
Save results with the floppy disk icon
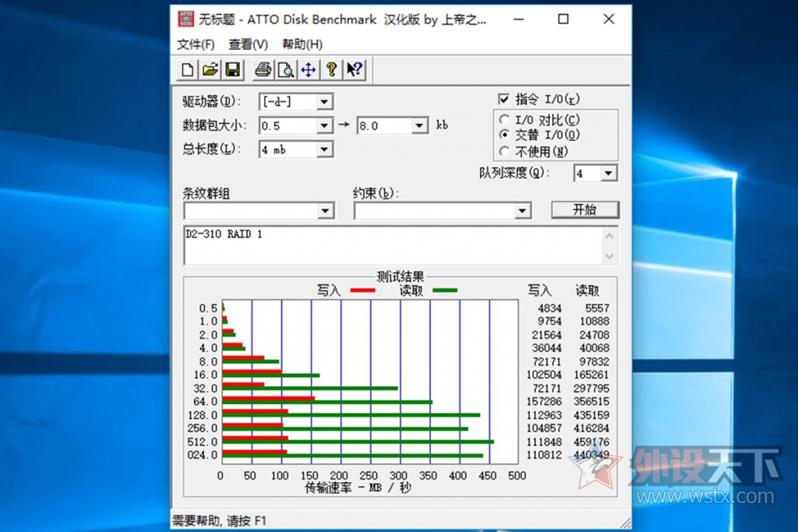[x=232, y=69]
